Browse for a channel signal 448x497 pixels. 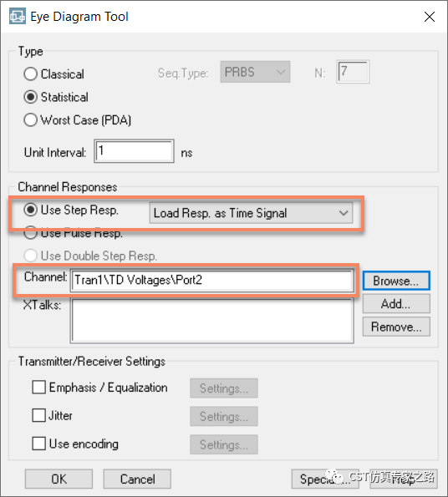396,281
